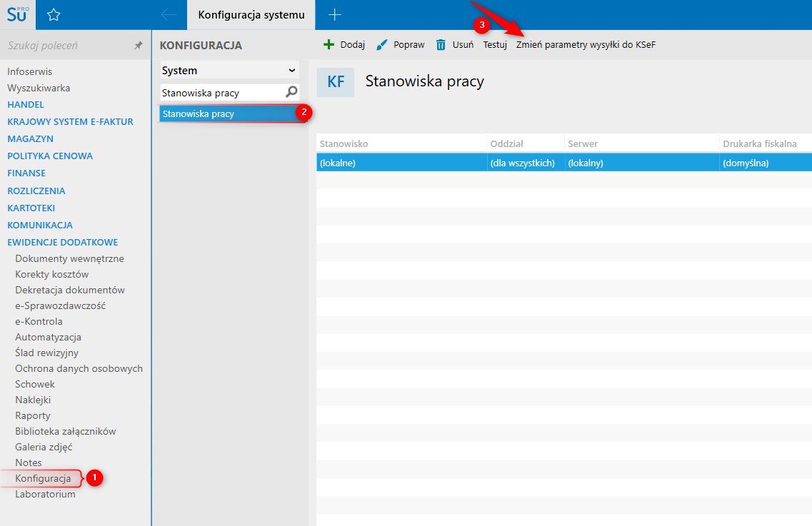Click the blue brush Popraw icon
Image resolution: width=812 pixels, height=526 pixels.
click(x=381, y=44)
